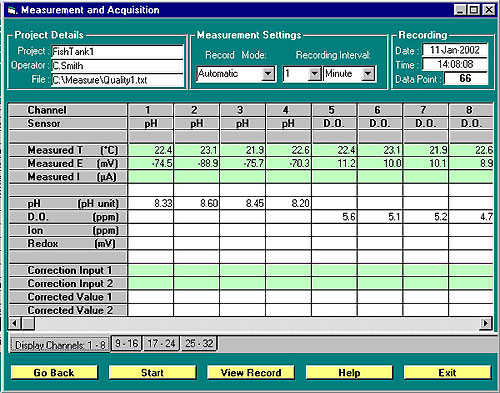Click the Corrected Value 1 row label
Image resolution: width=500 pixels, height=393 pixels.
click(68, 297)
